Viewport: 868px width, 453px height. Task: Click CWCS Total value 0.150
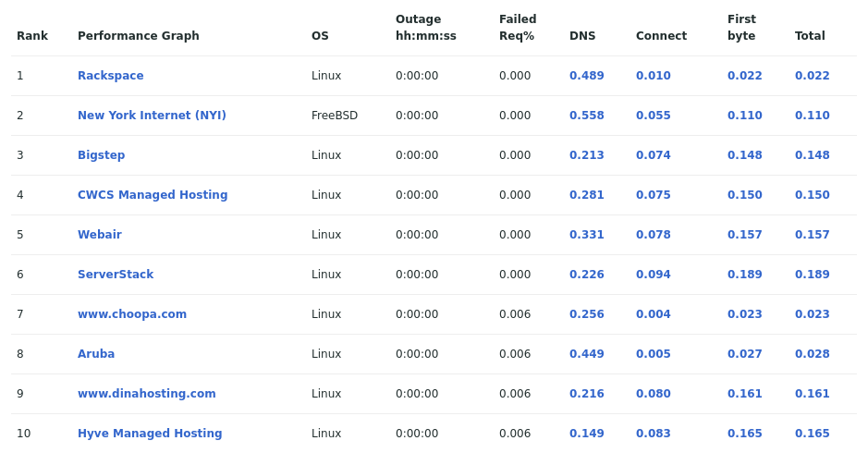(813, 195)
